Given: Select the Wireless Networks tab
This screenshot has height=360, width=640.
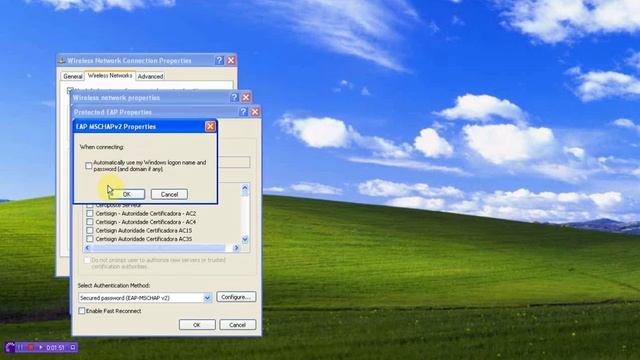Looking at the screenshot, I should tap(110, 76).
